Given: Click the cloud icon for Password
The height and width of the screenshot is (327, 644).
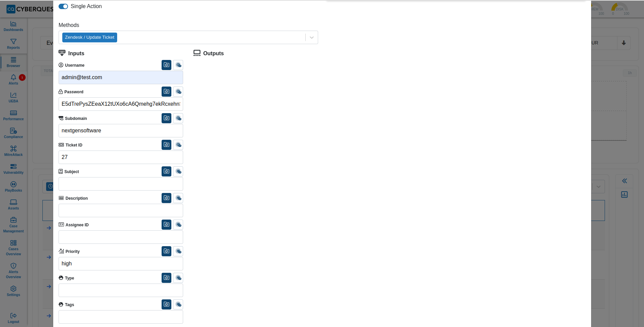Looking at the screenshot, I should click(178, 92).
